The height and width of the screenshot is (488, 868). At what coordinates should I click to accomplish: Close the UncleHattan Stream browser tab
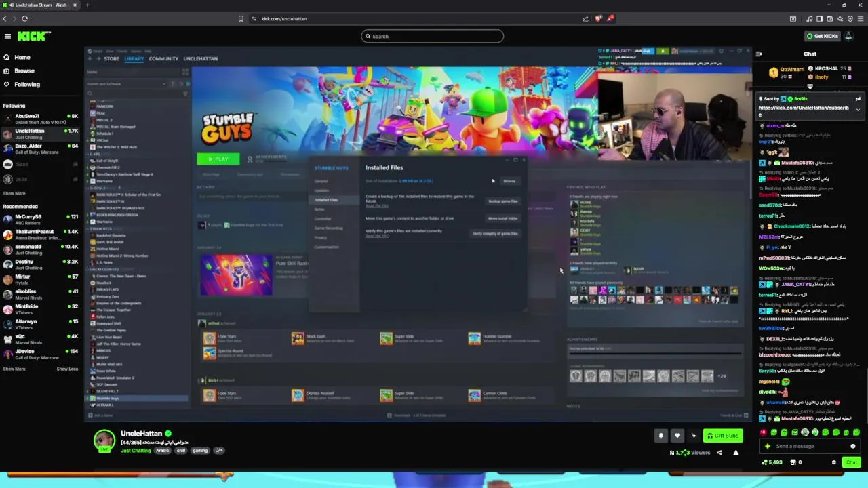(x=75, y=5)
